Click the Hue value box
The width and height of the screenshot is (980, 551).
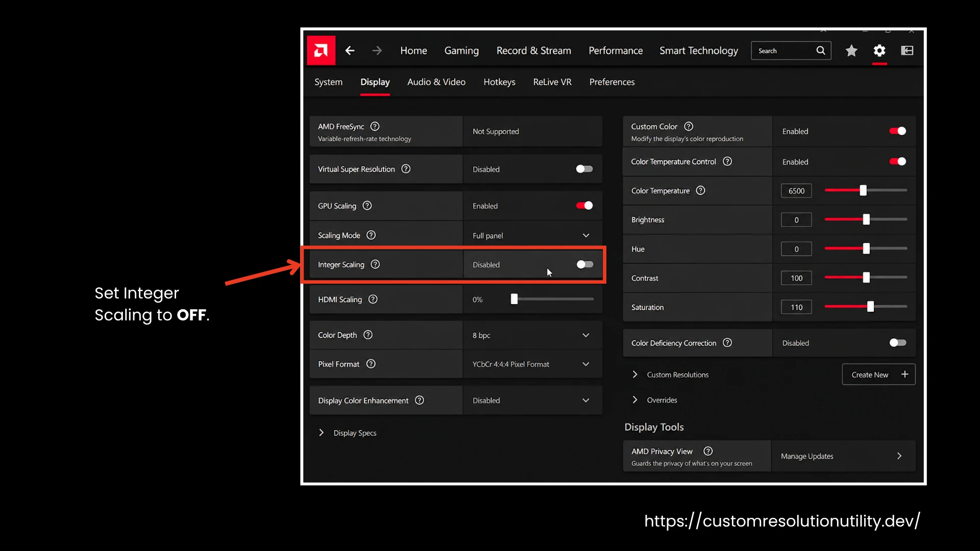coord(796,249)
